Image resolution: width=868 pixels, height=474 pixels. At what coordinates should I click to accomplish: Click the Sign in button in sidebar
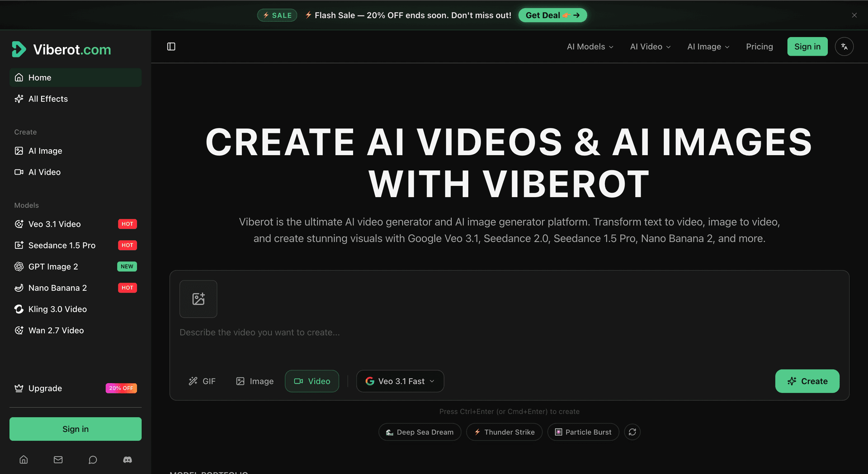(75, 429)
